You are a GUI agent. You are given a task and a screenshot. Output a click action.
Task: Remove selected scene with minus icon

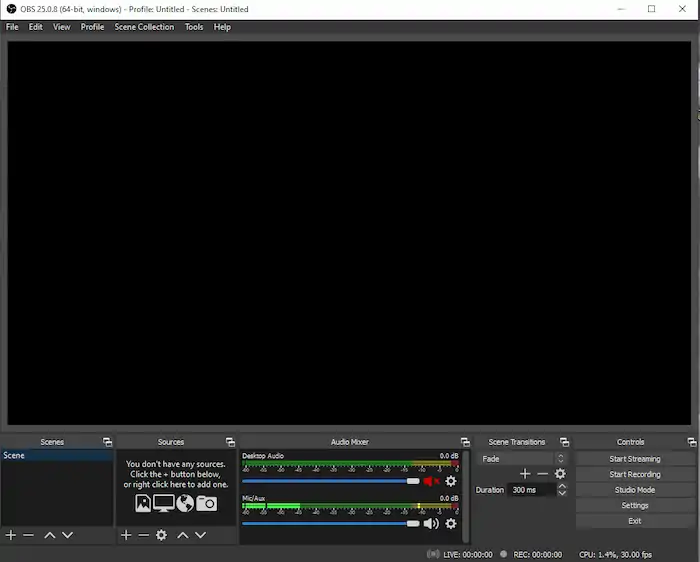pos(29,535)
